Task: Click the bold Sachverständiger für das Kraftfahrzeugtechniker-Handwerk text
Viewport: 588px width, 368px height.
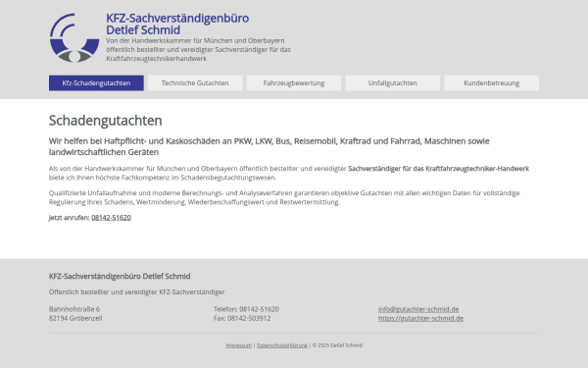Action: 438,169
